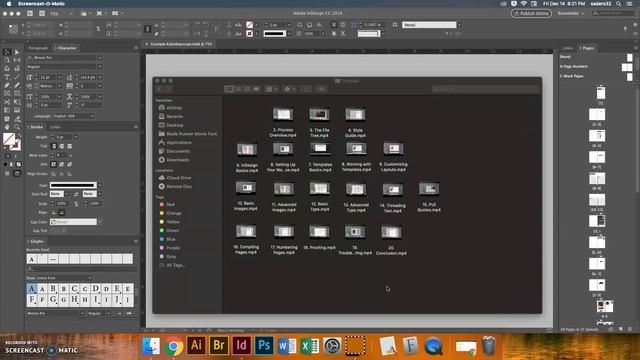Switch to the Links panel tab
Image resolution: width=640 pixels, height=360 pixels.
(568, 48)
